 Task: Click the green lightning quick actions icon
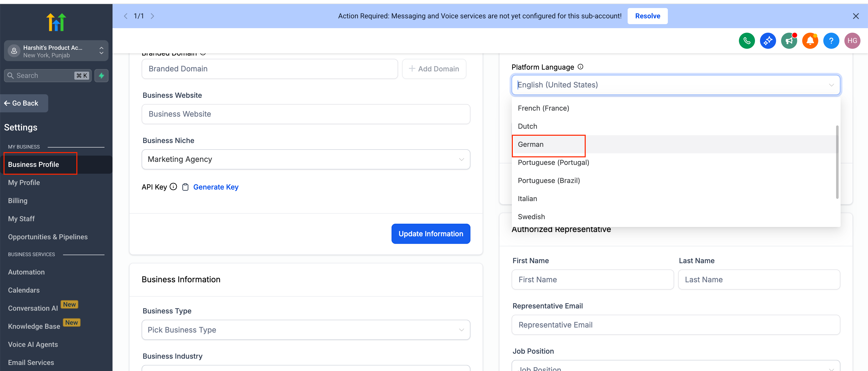point(101,76)
